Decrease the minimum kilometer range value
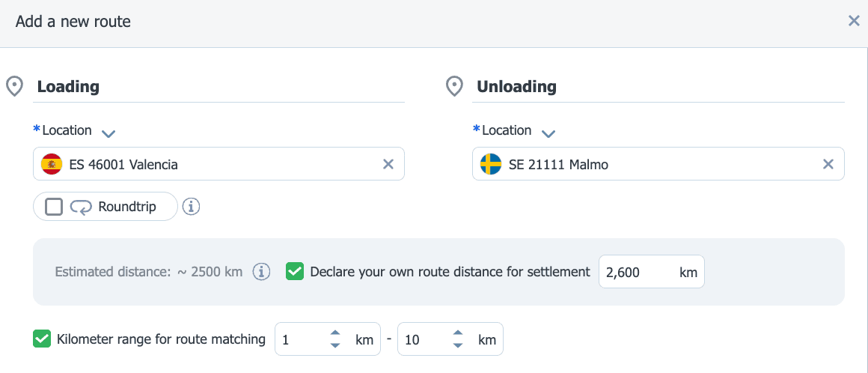This screenshot has height=373, width=868. coord(334,345)
